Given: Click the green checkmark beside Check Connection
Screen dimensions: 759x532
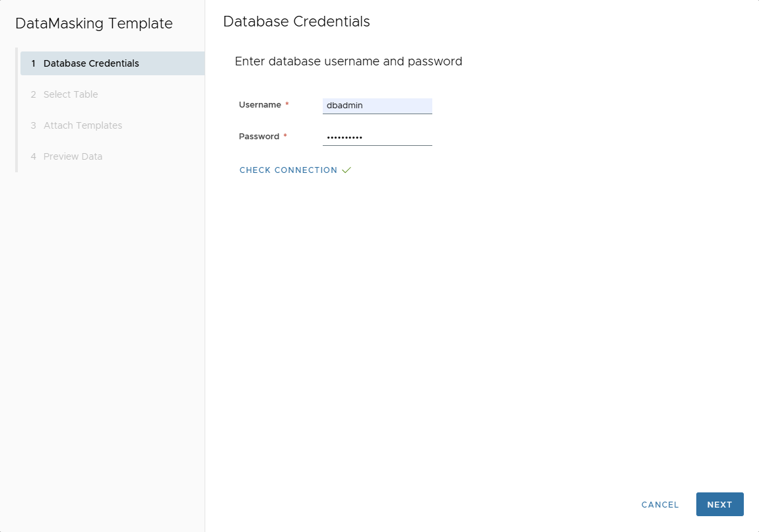Looking at the screenshot, I should 346,170.
